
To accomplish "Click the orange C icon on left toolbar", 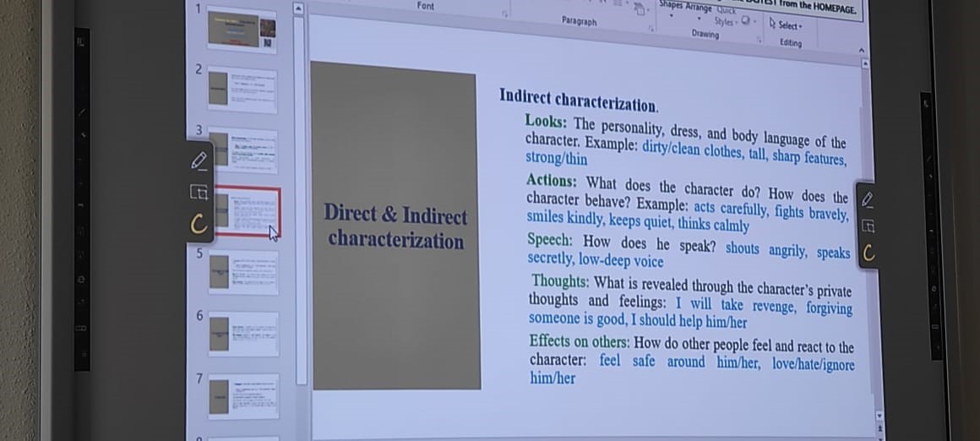I will (199, 223).
